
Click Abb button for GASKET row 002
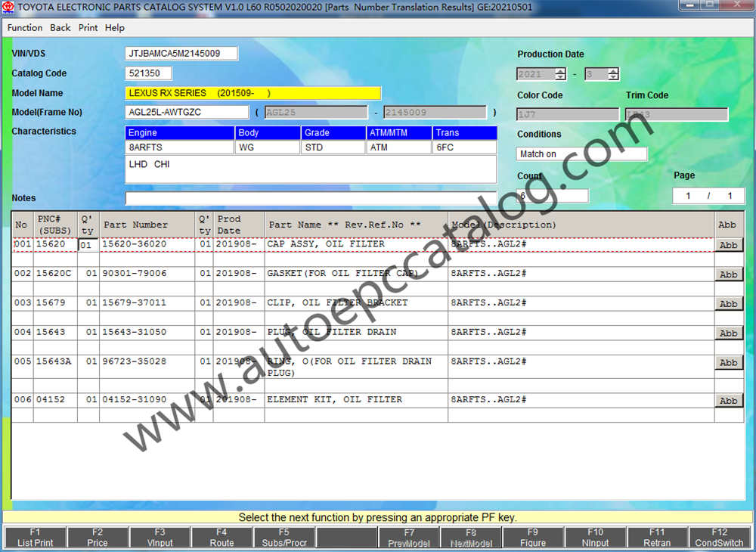[729, 274]
